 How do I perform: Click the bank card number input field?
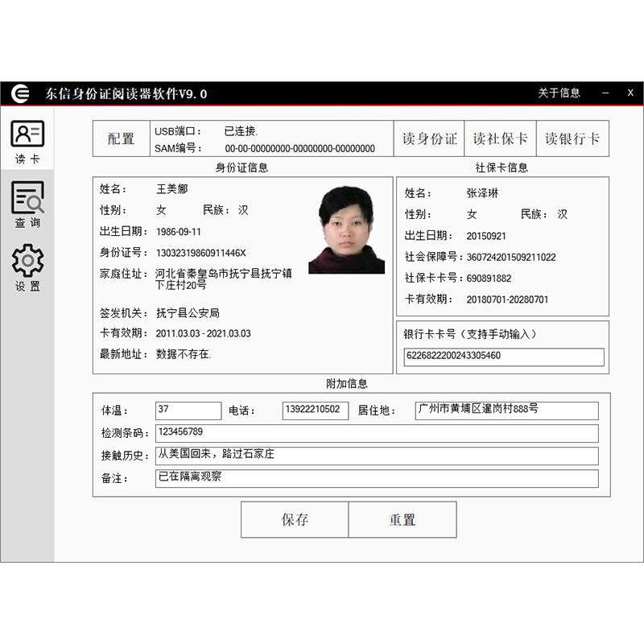502,357
